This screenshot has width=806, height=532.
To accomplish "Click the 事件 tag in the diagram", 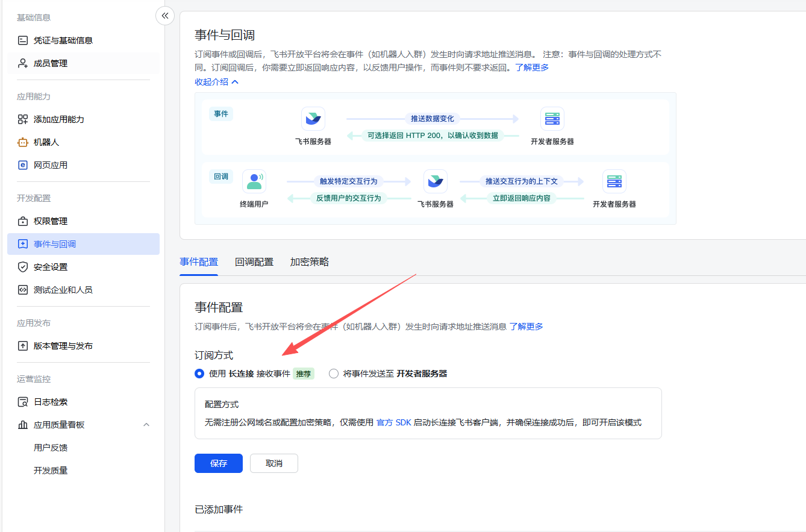I will (x=221, y=114).
